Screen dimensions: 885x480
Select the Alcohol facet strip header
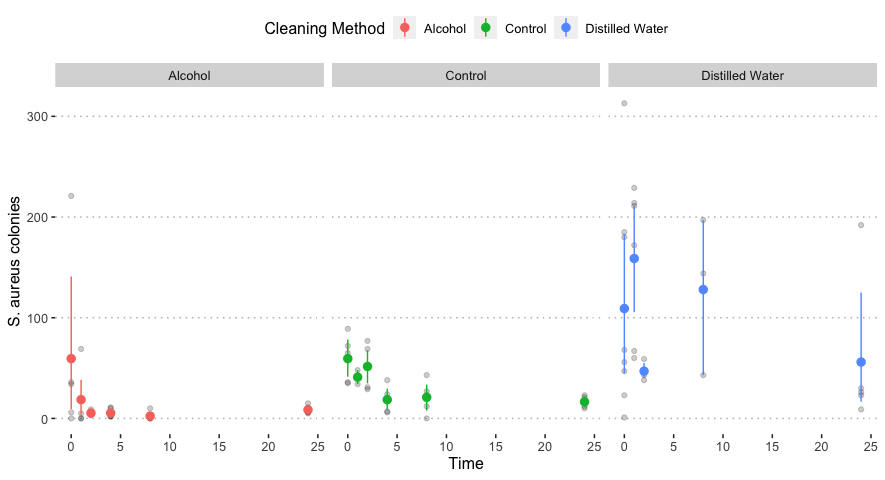click(189, 75)
